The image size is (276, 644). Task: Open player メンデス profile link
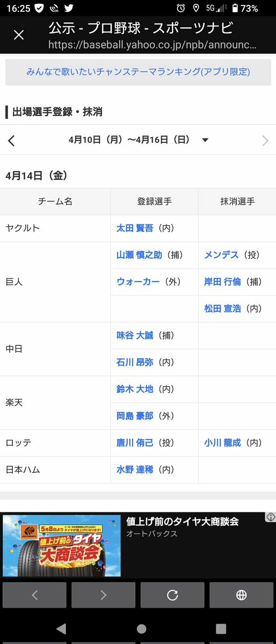point(221,255)
